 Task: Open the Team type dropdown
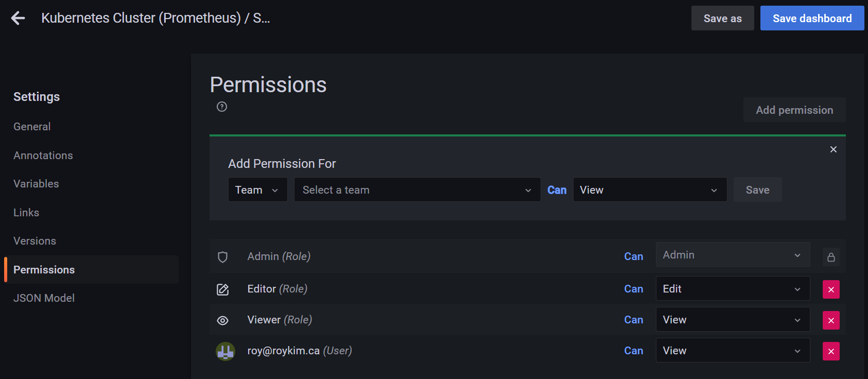pos(257,190)
